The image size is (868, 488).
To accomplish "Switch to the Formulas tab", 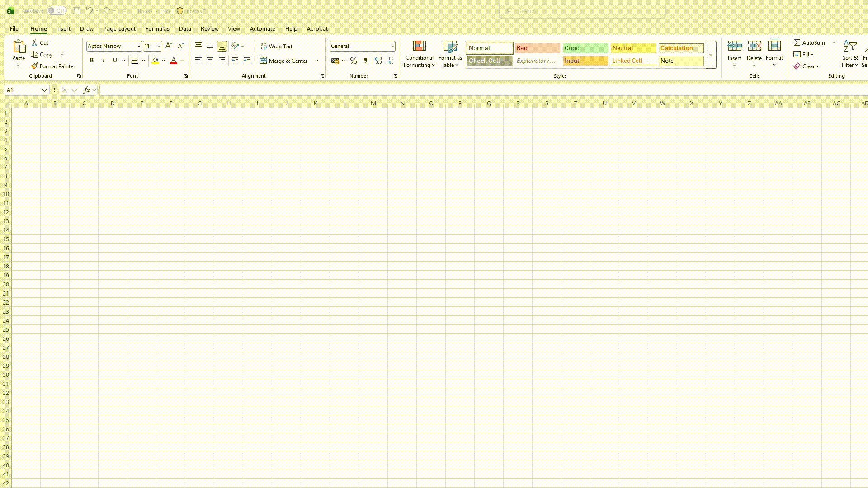I will point(157,28).
